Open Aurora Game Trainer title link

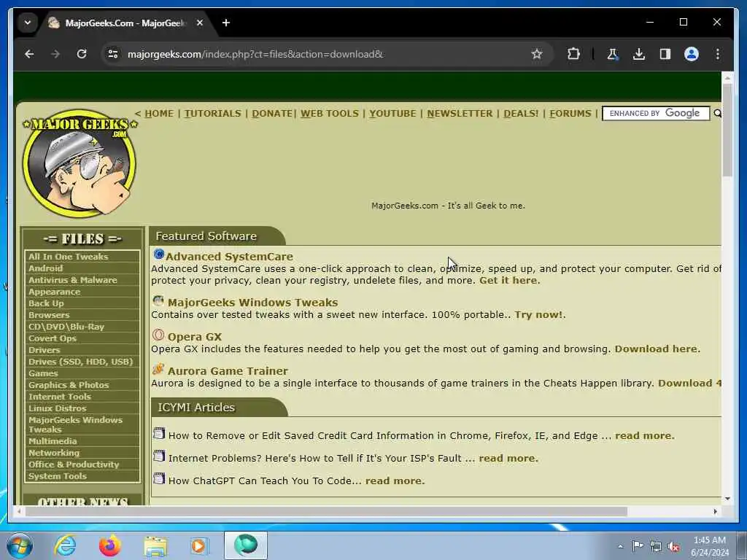point(228,371)
